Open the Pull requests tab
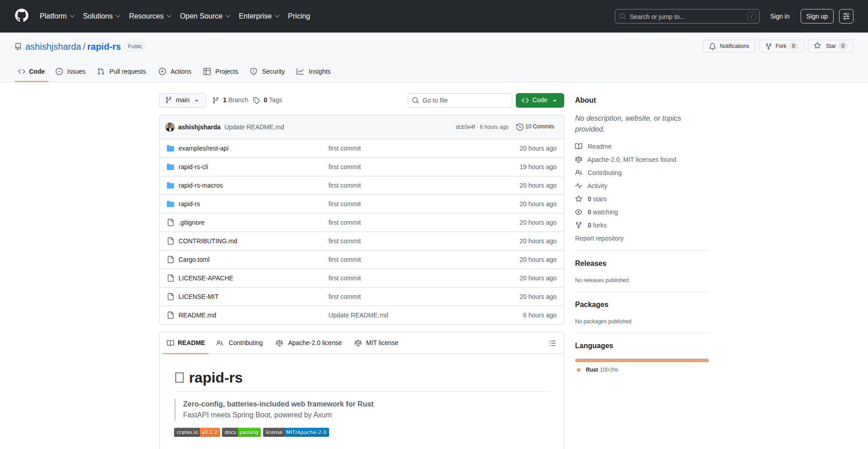Viewport: 868px width, 449px height. pyautogui.click(x=122, y=71)
